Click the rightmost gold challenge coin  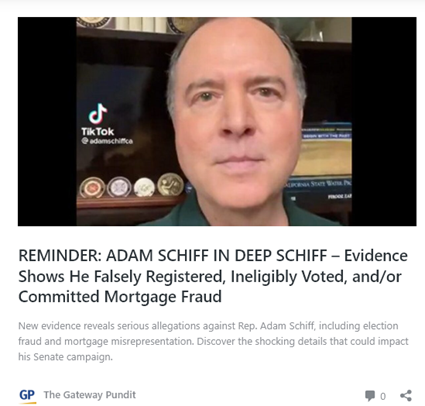[x=170, y=184]
